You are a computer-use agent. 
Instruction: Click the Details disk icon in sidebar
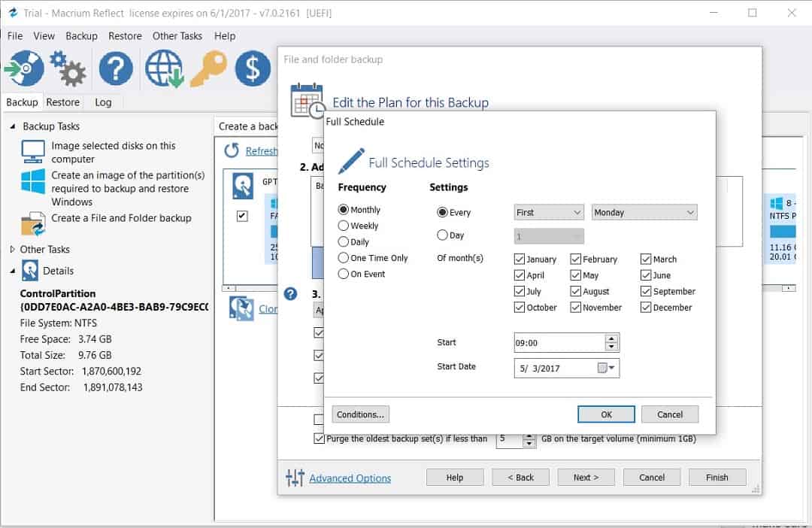click(30, 271)
